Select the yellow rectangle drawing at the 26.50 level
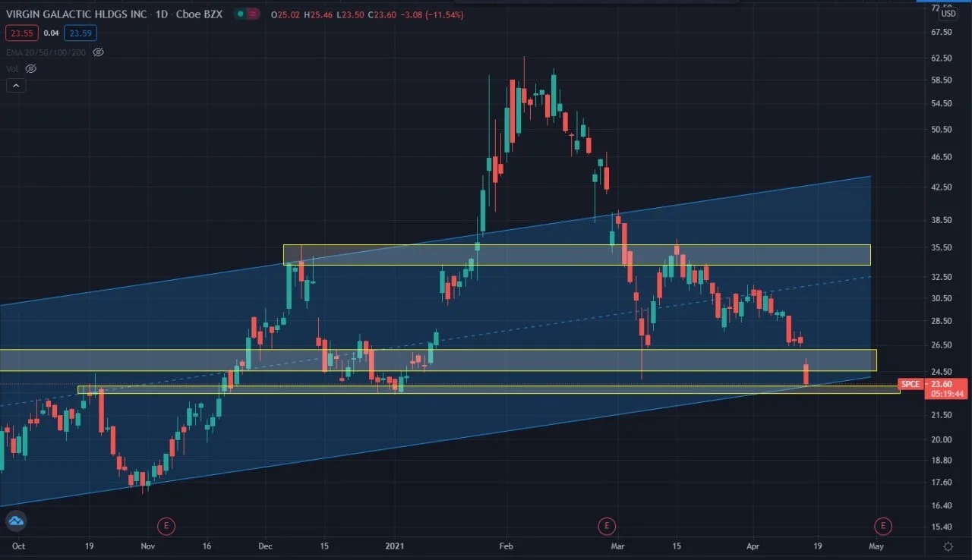Viewport: 972px width, 560px height. pyautogui.click(x=438, y=360)
